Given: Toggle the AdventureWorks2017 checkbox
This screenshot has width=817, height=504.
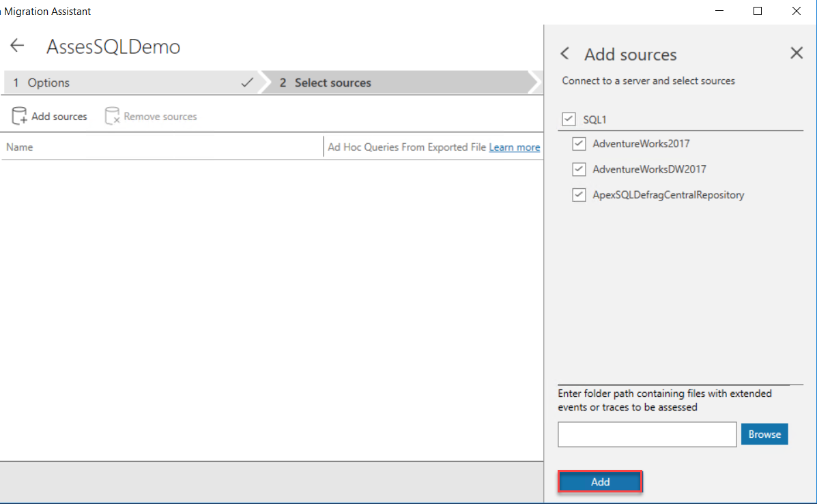Looking at the screenshot, I should coord(579,144).
